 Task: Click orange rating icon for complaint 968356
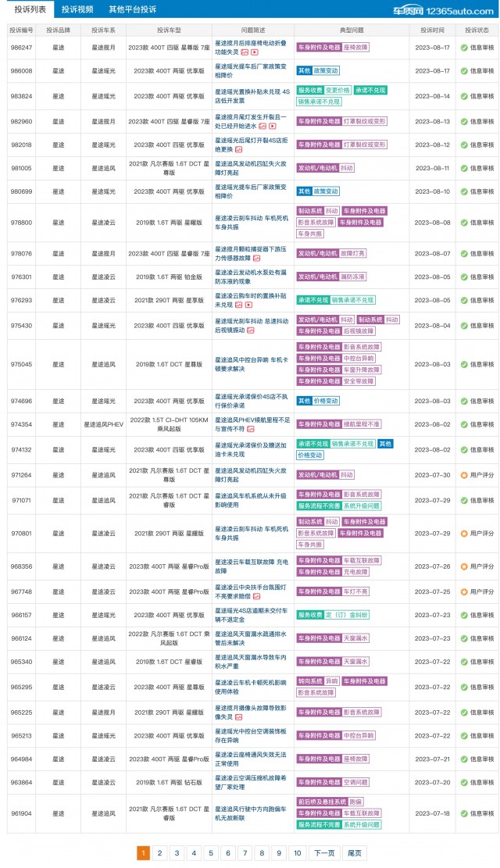pos(464,566)
